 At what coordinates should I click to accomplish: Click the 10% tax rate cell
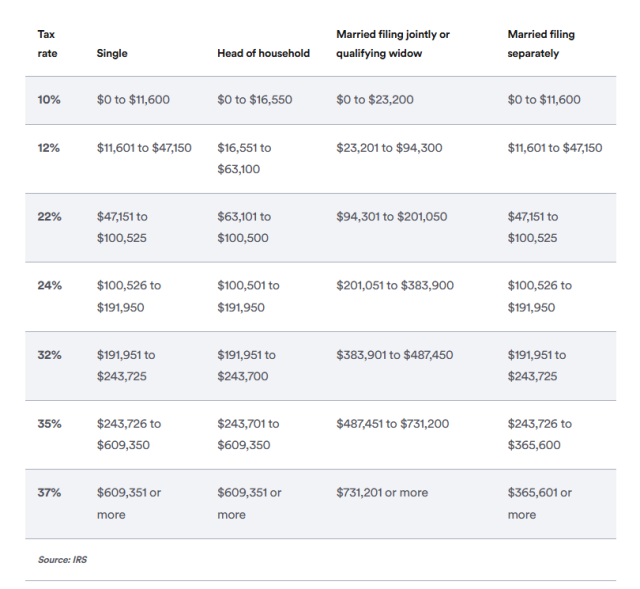click(x=49, y=100)
